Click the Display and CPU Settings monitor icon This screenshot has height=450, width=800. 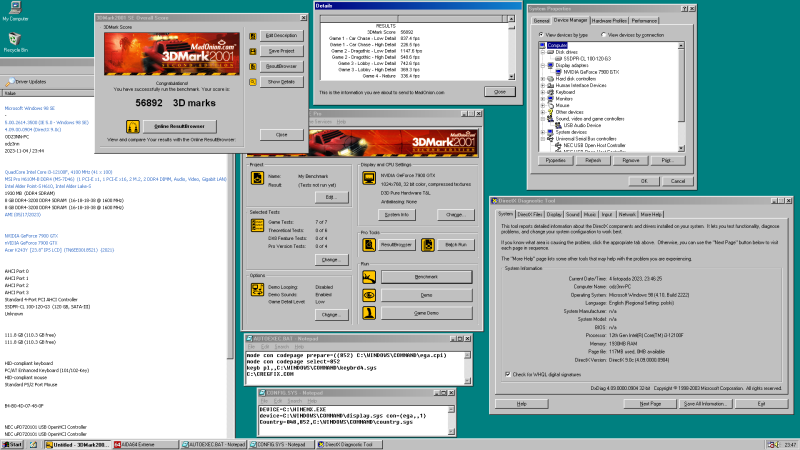click(369, 178)
